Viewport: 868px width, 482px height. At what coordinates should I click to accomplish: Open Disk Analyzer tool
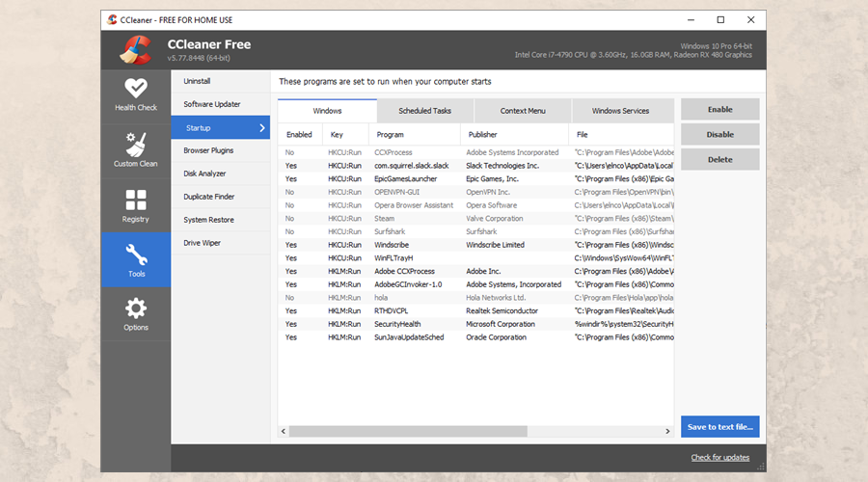[x=220, y=174]
